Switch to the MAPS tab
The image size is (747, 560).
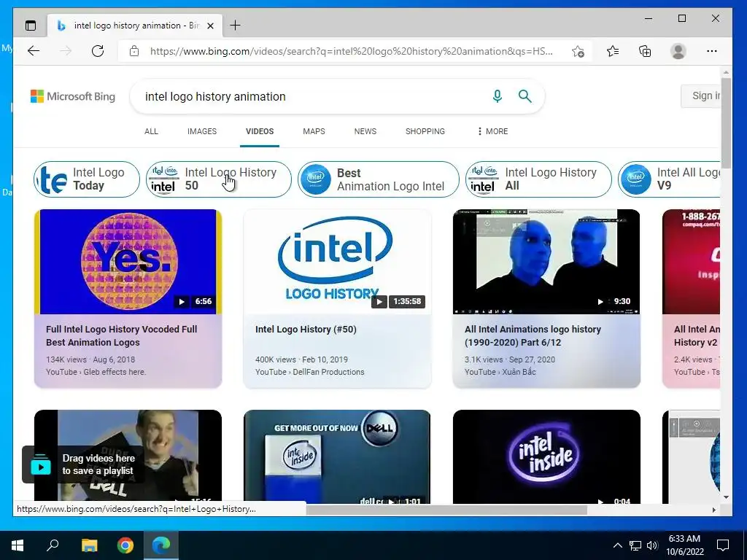314,131
